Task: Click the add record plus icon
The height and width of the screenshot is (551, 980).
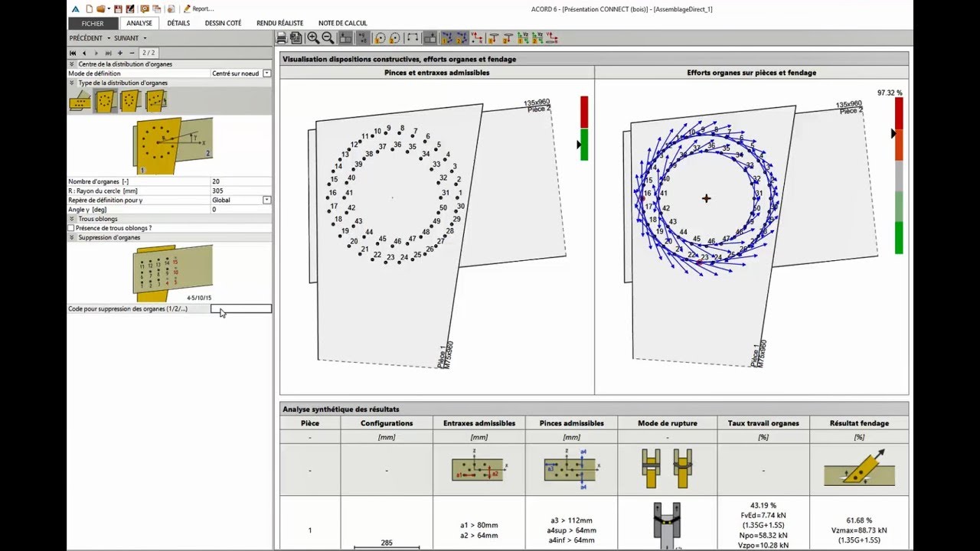Action: (120, 53)
